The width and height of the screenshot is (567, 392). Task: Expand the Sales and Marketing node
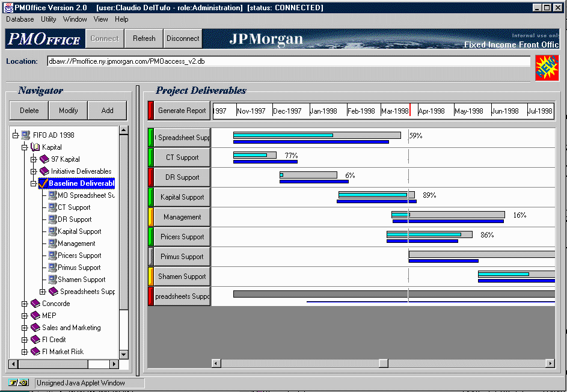[x=24, y=328]
